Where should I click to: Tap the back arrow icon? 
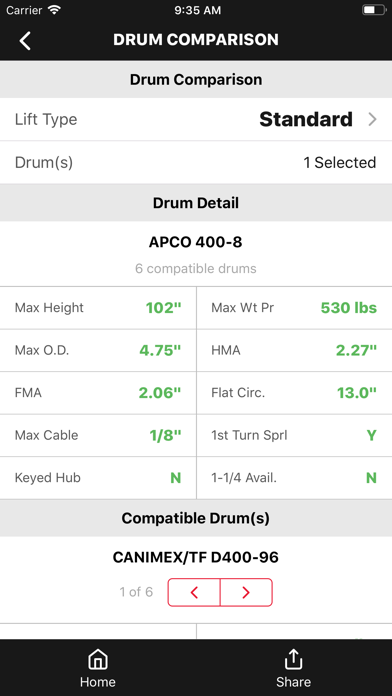[25, 40]
